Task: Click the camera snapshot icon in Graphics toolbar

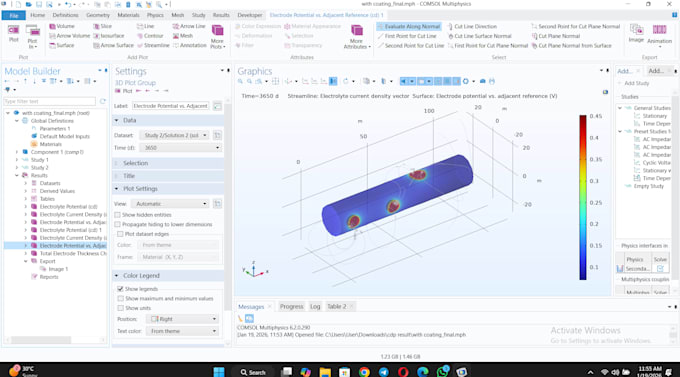Action: [x=483, y=81]
